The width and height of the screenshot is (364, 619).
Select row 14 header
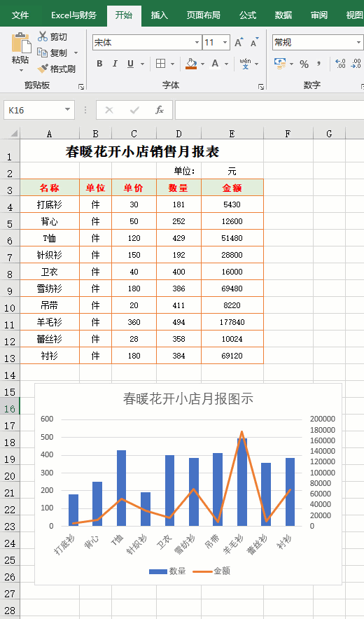[10, 373]
